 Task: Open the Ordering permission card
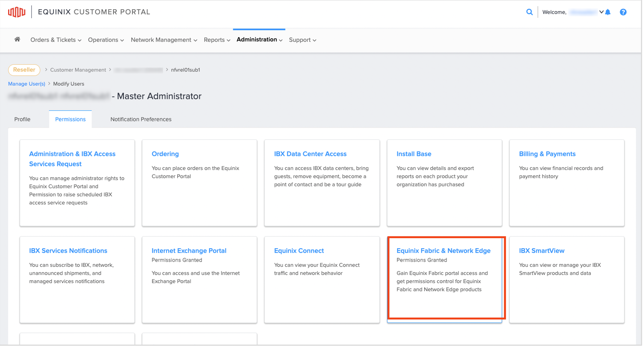tap(199, 183)
